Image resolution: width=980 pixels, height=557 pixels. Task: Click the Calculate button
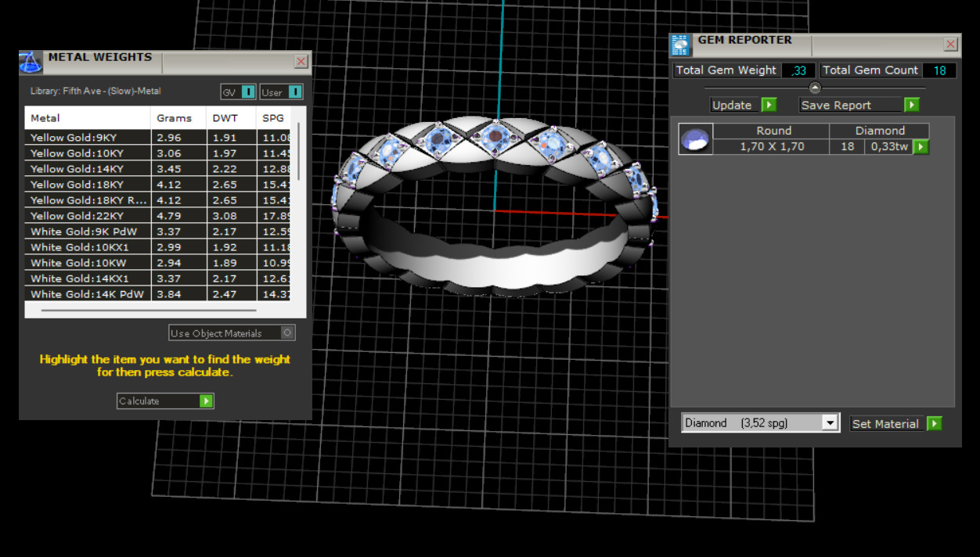pyautogui.click(x=165, y=401)
